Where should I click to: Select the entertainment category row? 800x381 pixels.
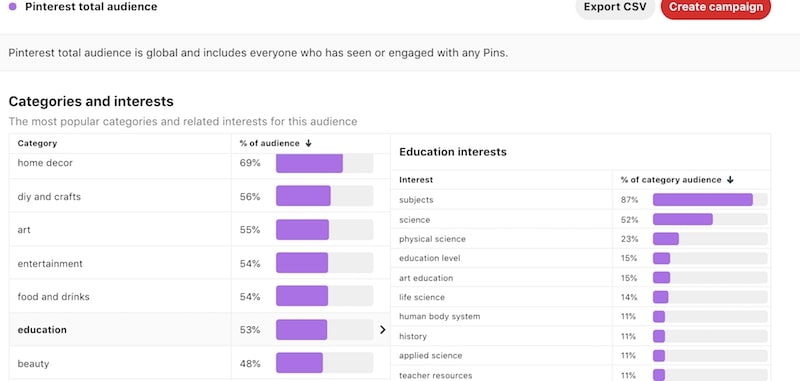coord(199,263)
